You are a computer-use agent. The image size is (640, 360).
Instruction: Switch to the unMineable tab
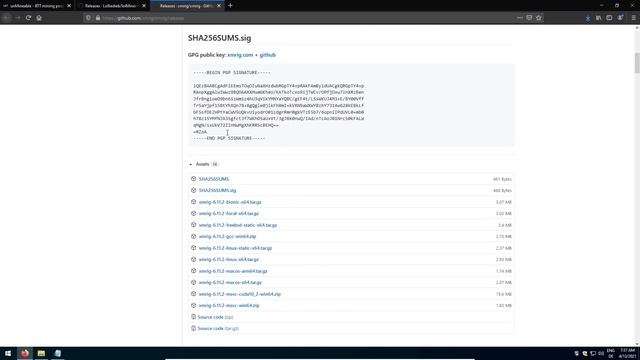(35, 6)
